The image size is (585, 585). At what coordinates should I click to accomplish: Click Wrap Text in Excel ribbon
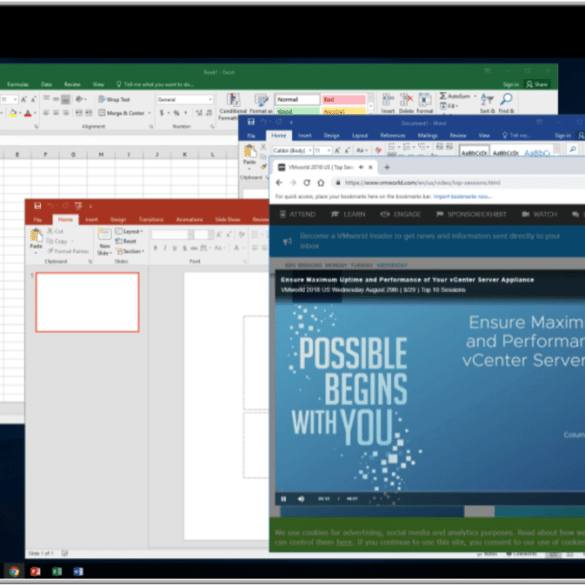pyautogui.click(x=114, y=99)
